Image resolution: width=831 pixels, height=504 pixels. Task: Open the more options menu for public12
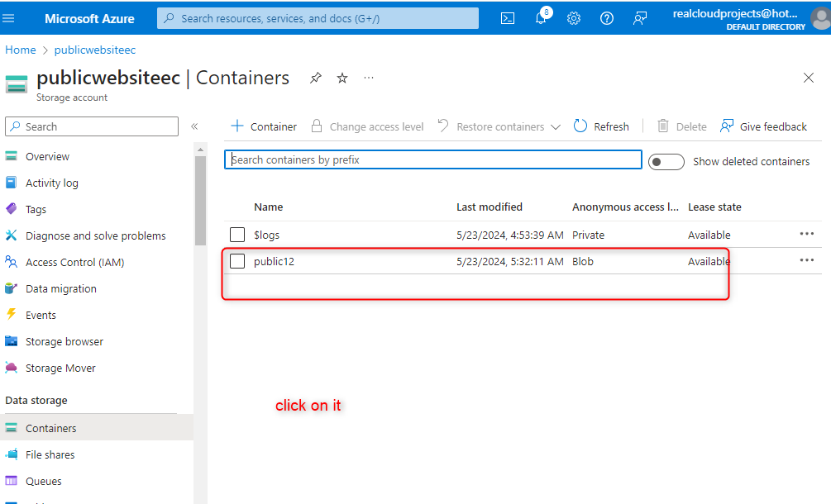(x=807, y=260)
